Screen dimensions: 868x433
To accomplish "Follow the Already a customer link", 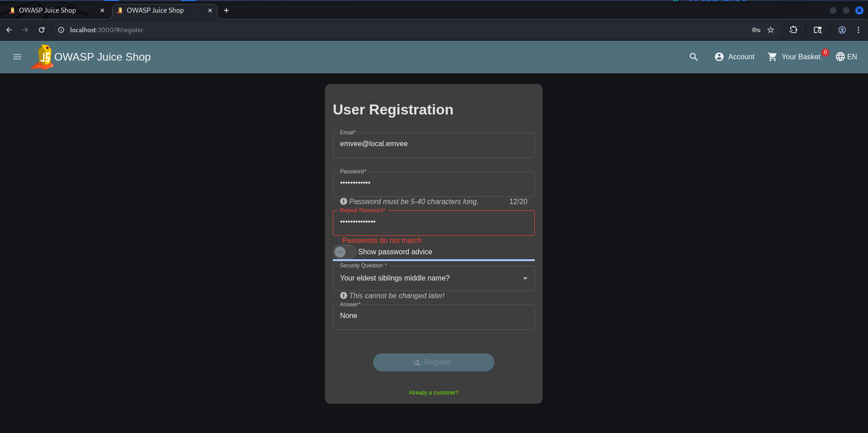I will (x=434, y=393).
